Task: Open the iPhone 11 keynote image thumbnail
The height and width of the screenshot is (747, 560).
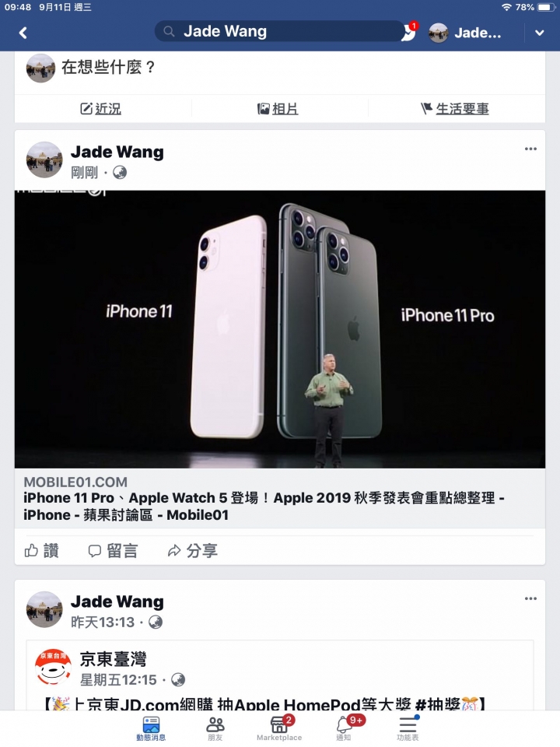Action: (x=279, y=329)
